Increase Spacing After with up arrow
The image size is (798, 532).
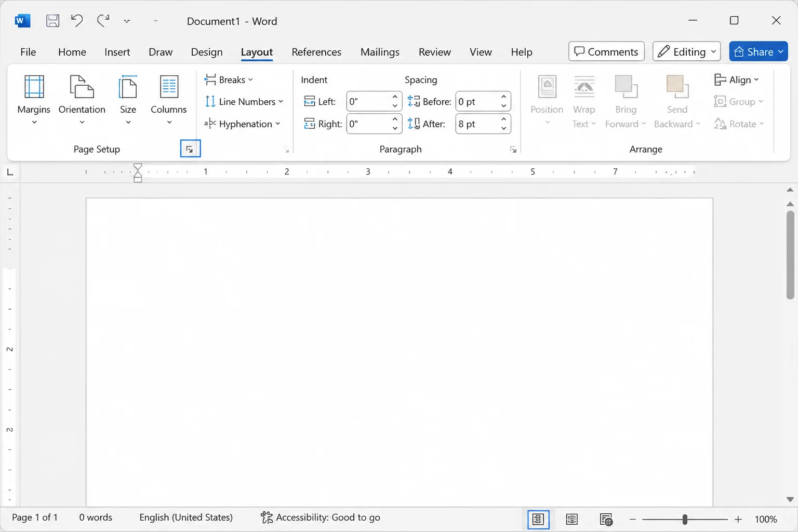click(x=504, y=119)
